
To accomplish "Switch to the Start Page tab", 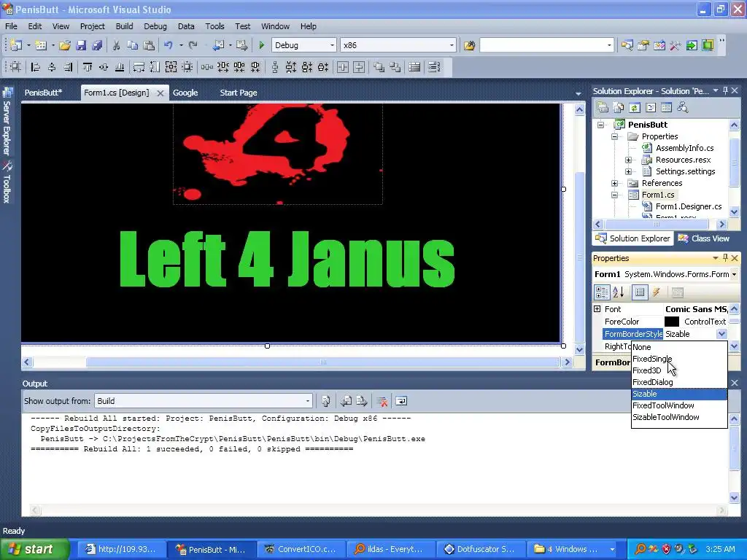I will 239,93.
